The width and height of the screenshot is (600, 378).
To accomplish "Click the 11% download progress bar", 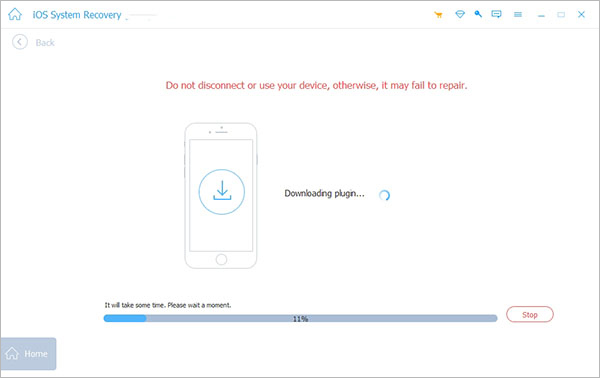I will point(300,318).
